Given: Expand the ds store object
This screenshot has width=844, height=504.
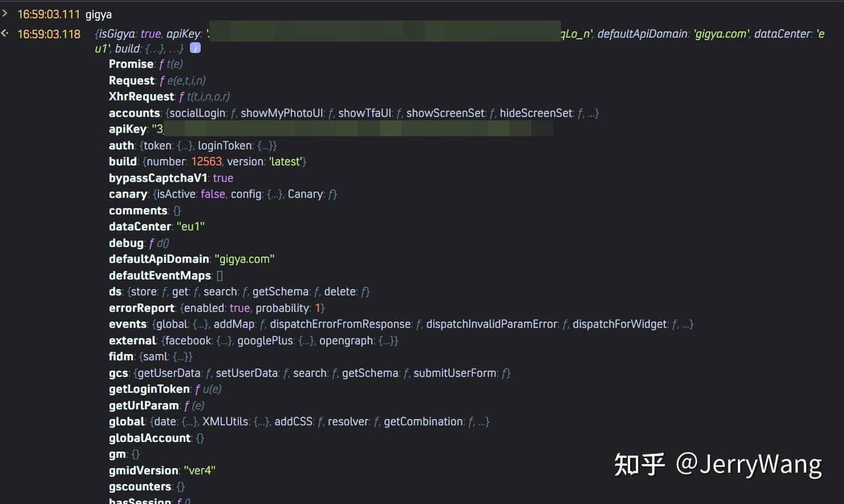Looking at the screenshot, I should tap(239, 292).
